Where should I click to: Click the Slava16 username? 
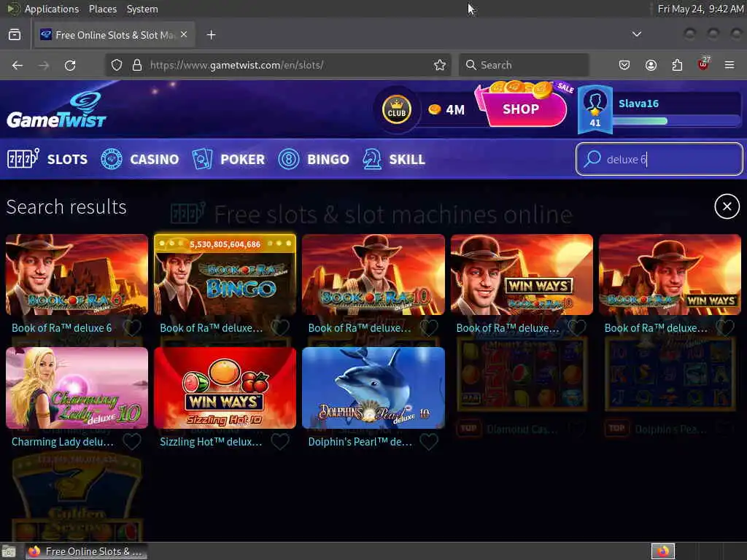(x=638, y=104)
